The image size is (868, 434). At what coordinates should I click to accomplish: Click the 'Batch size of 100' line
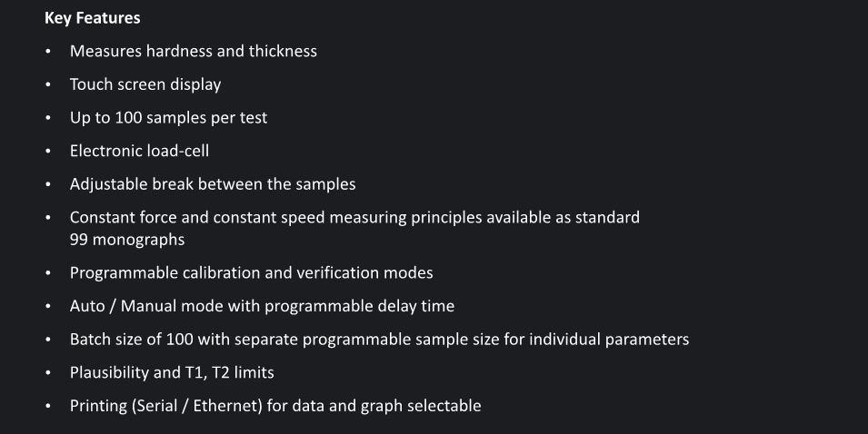pos(379,340)
